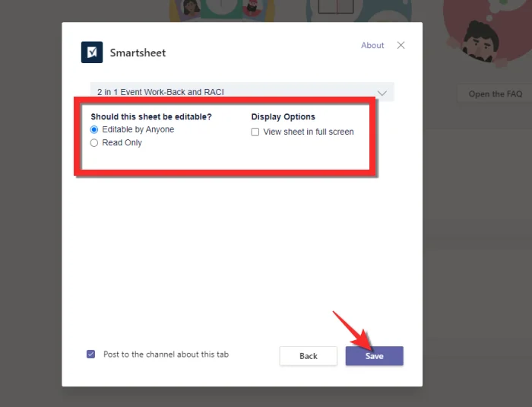The height and width of the screenshot is (407, 532).
Task: Click the Display Options heading
Action: click(283, 116)
